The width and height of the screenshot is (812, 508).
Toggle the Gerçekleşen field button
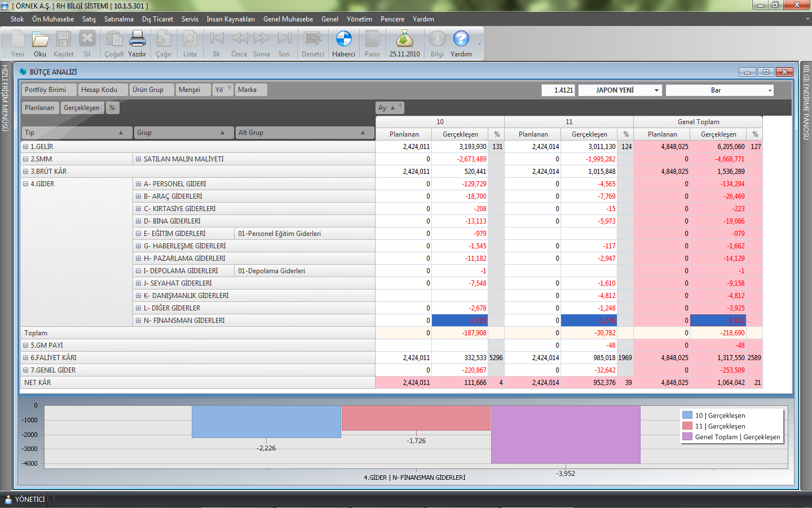pyautogui.click(x=81, y=108)
